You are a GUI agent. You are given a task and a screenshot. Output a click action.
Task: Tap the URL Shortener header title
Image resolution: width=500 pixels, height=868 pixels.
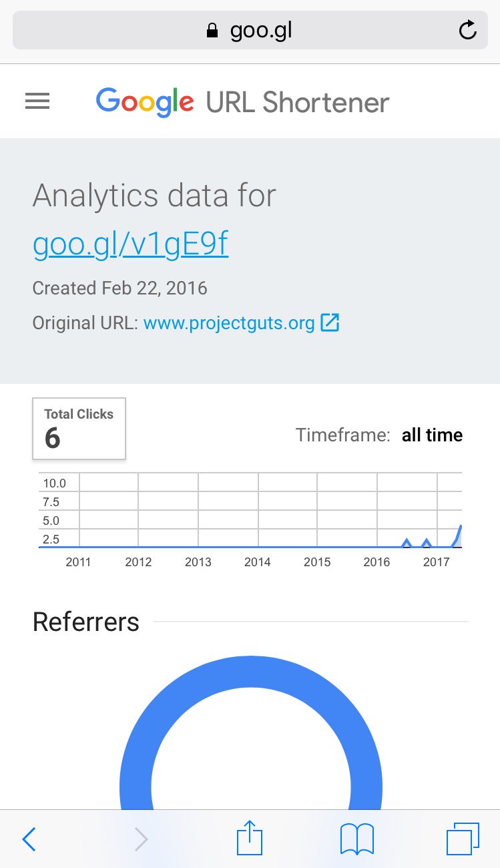click(297, 103)
